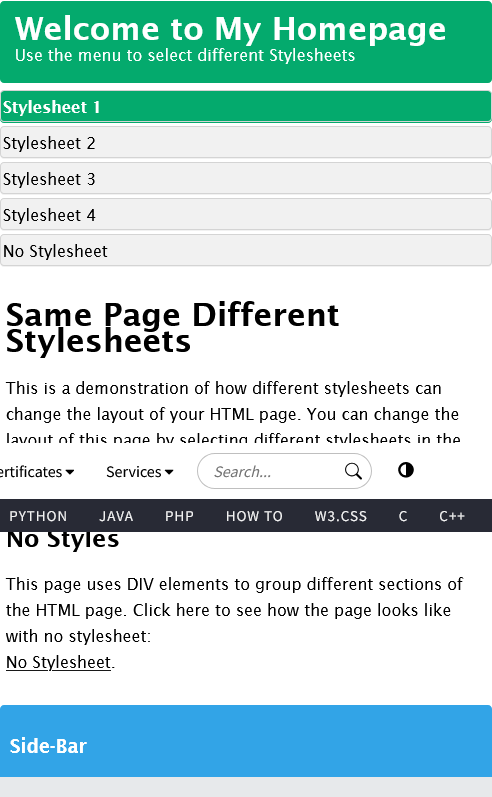Click the Search input field

284,471
